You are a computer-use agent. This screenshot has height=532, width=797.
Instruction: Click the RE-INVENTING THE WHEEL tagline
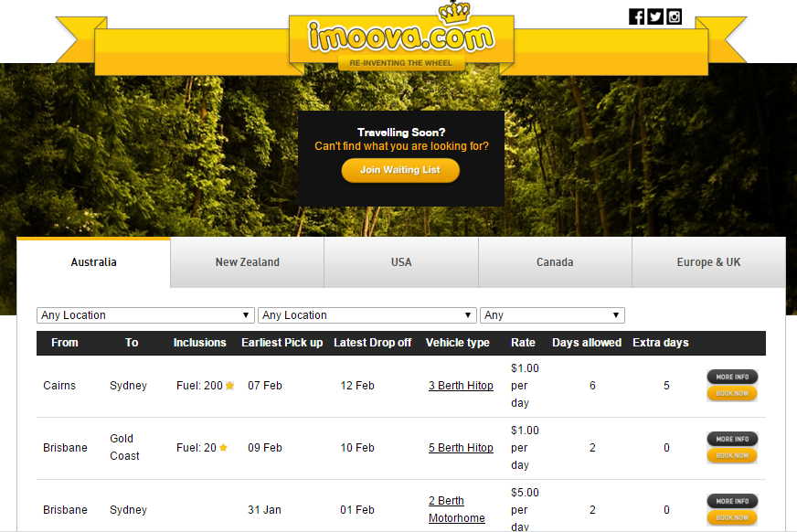tap(400, 63)
